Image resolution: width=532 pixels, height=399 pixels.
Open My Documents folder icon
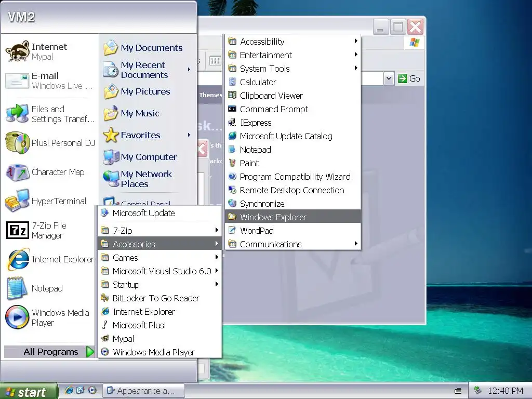pos(111,47)
